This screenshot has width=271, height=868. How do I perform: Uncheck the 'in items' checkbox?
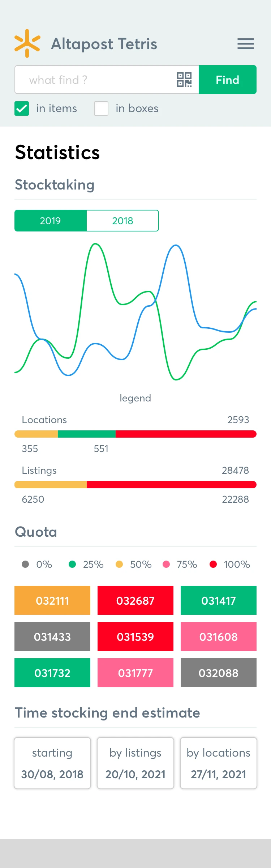tap(22, 109)
